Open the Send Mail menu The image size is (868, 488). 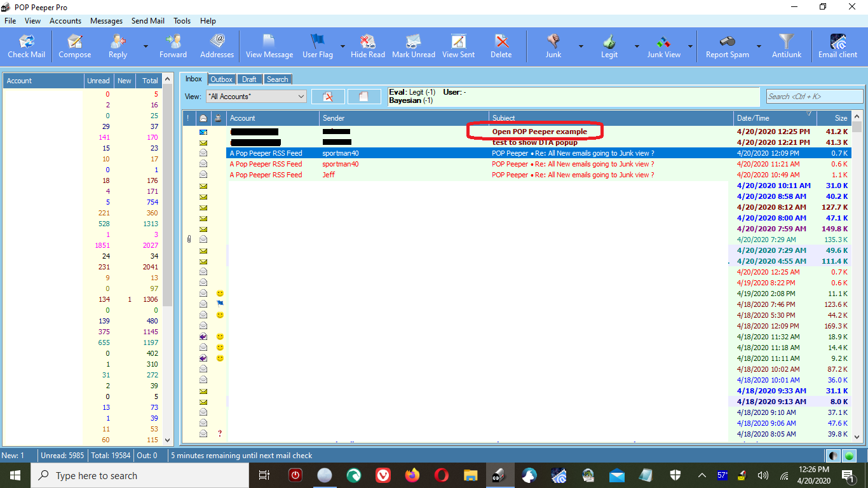tap(148, 21)
